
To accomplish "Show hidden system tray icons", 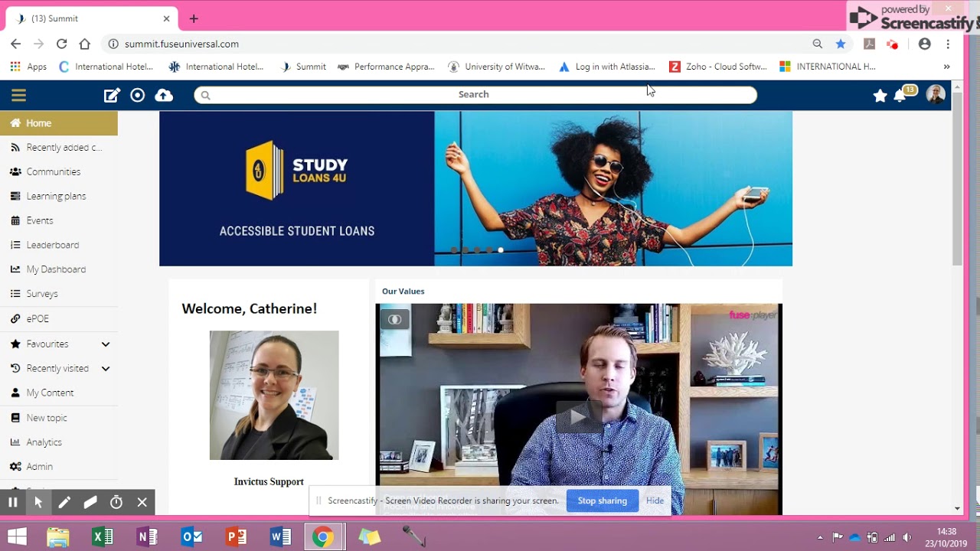I will (x=820, y=537).
